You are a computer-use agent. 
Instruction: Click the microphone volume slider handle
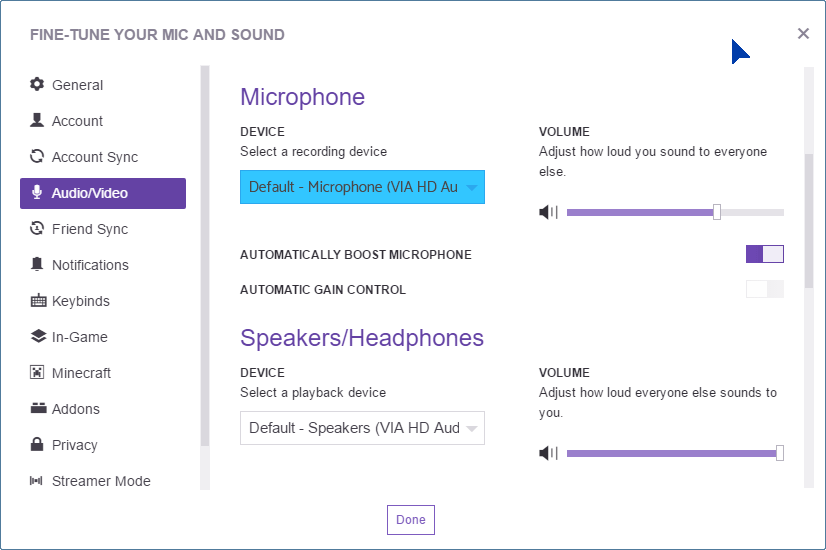point(717,212)
